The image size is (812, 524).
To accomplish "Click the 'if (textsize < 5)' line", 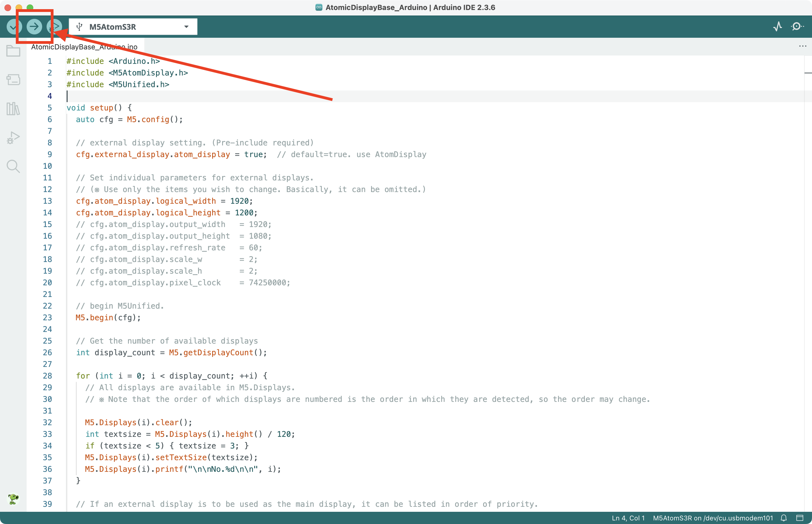I will 167,446.
